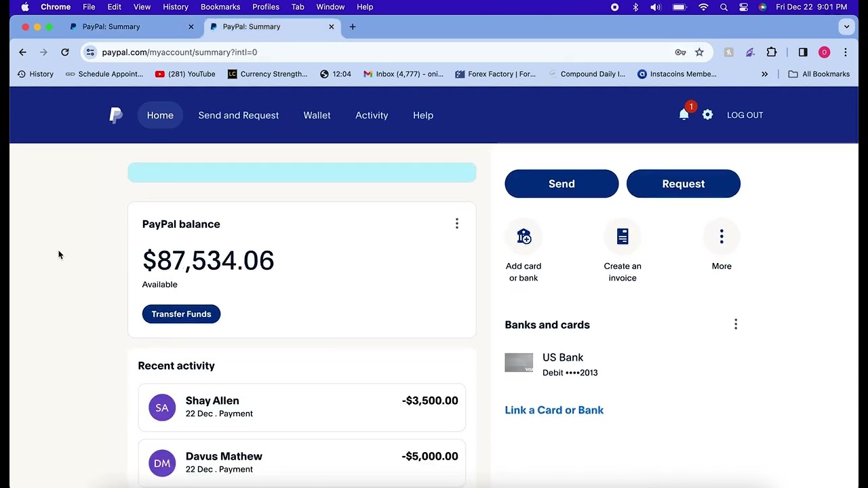The height and width of the screenshot is (488, 868).
Task: Click the browser forward arrow
Action: coord(43,52)
